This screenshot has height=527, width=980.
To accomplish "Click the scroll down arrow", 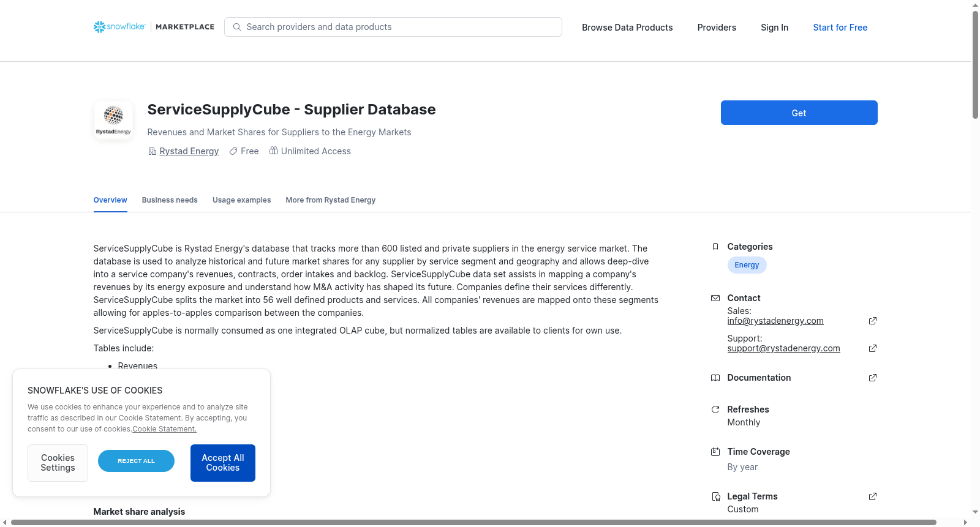I will (975, 512).
